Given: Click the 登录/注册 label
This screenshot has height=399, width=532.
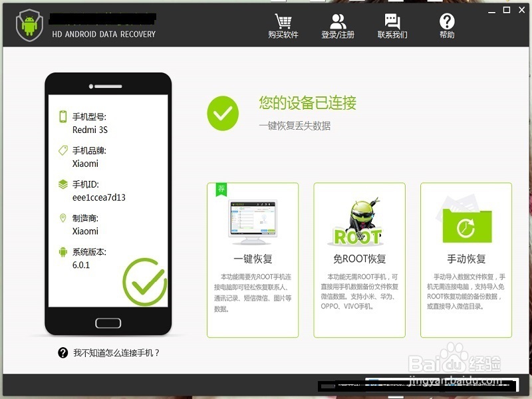Looking at the screenshot, I should point(338,35).
